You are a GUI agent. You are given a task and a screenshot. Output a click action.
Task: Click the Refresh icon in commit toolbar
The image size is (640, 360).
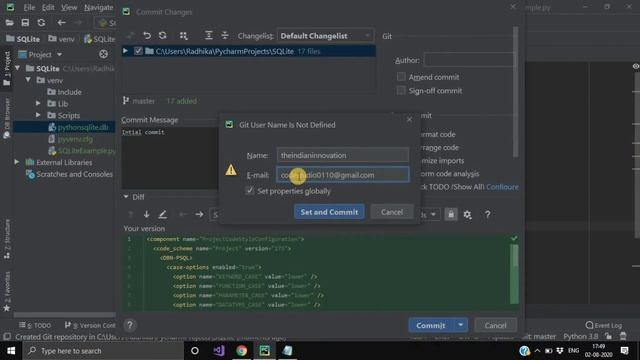163,36
